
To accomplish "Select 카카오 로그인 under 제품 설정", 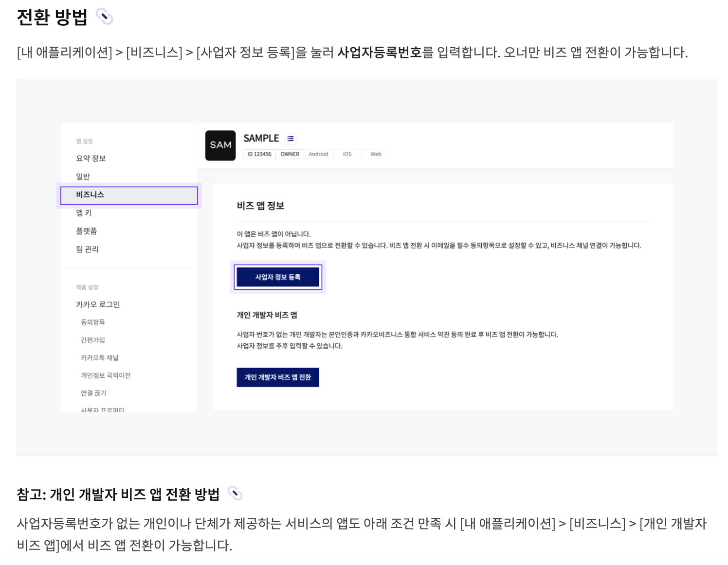I will tap(98, 304).
